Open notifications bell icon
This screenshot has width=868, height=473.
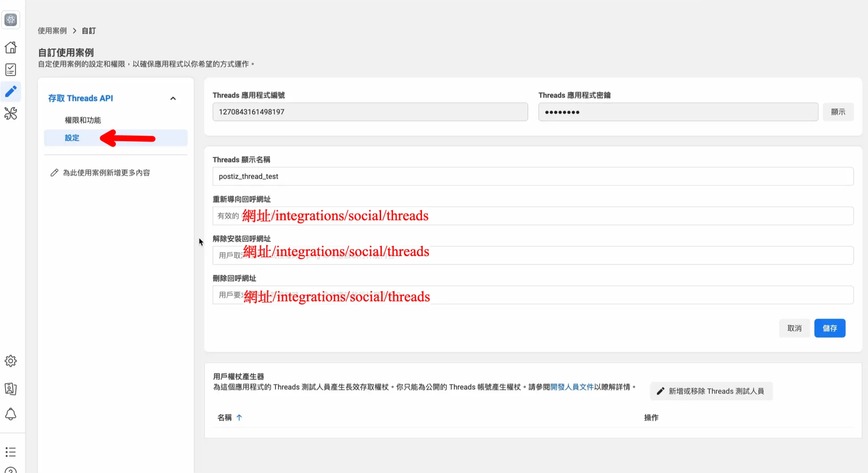[11, 414]
